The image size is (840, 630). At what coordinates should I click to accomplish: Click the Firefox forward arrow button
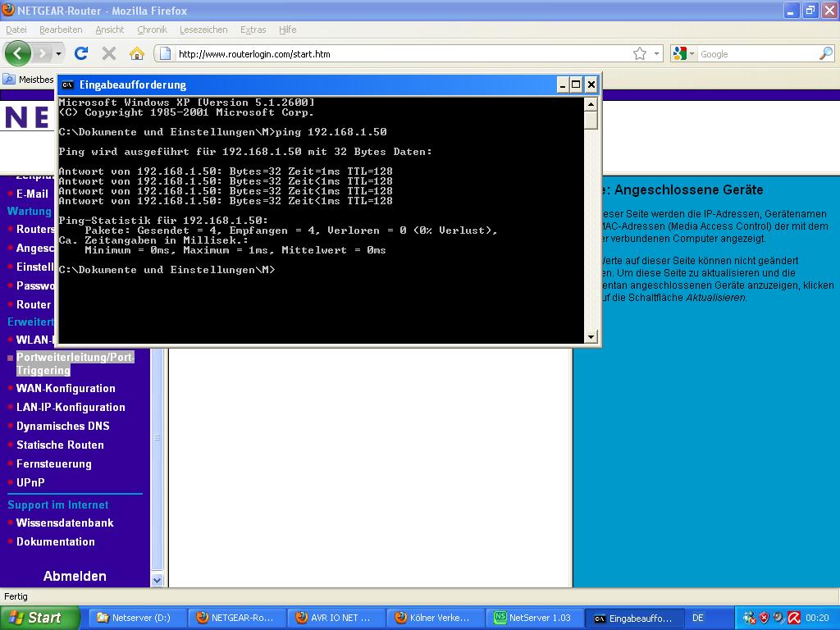point(42,53)
